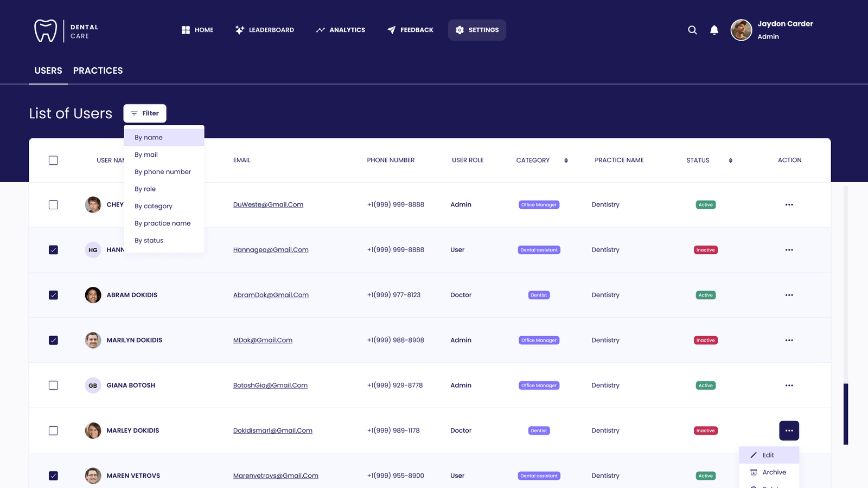Image resolution: width=868 pixels, height=488 pixels.
Task: Uncheck Marilyn Dokidis row checkbox
Action: pos(53,341)
